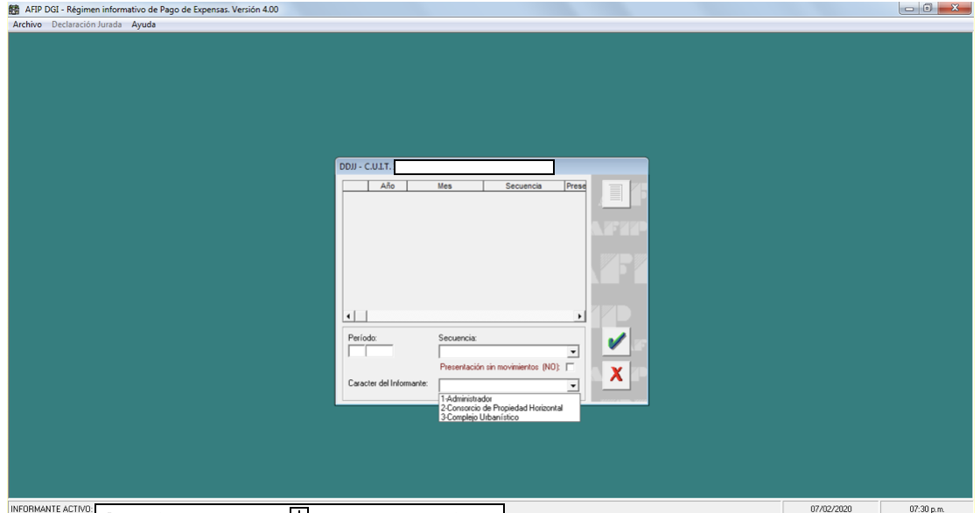The width and height of the screenshot is (980, 513).
Task: Click the Secuencia column header
Action: coord(523,186)
